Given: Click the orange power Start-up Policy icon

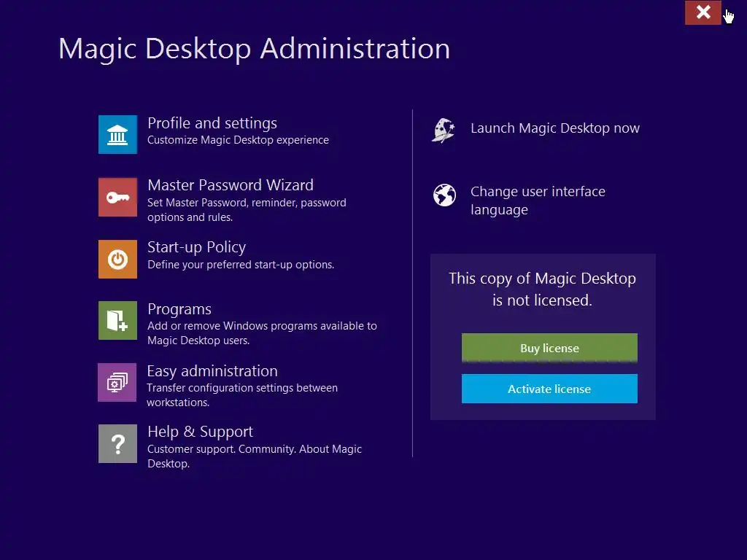Looking at the screenshot, I should pos(117,259).
